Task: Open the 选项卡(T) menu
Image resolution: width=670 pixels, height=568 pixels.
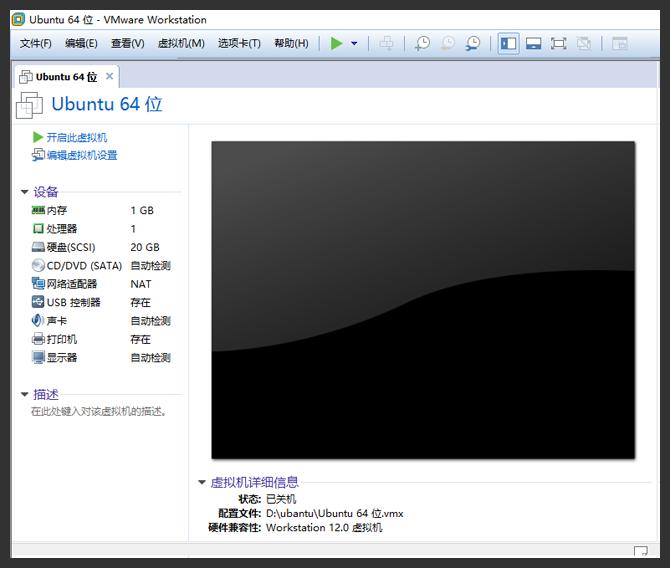Action: [239, 43]
